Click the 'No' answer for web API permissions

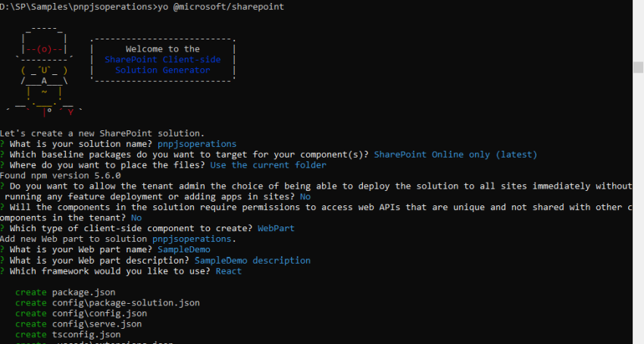[x=136, y=217]
